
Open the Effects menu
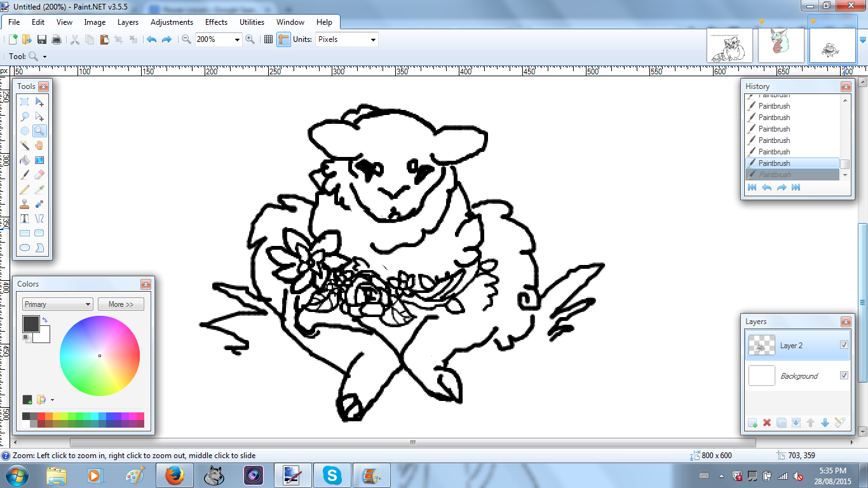[216, 22]
